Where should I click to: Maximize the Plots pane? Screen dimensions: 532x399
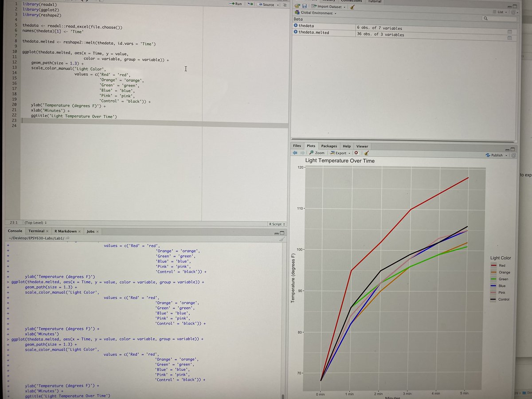coord(513,149)
